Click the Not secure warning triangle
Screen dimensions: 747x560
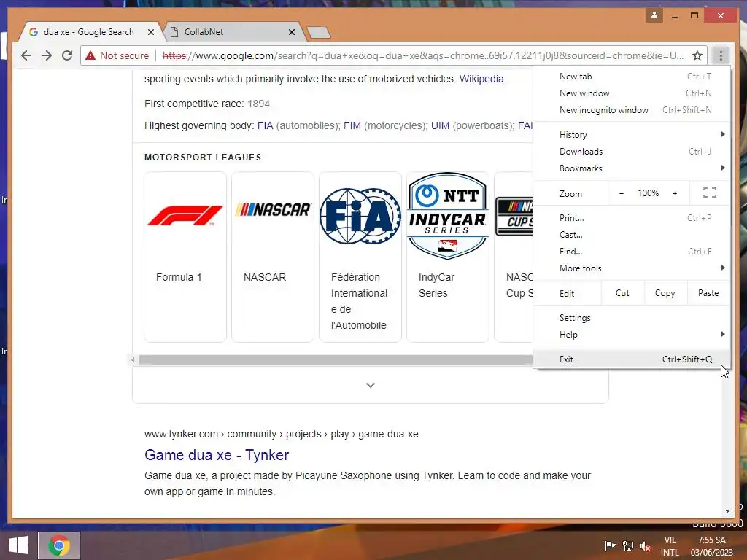tap(90, 55)
